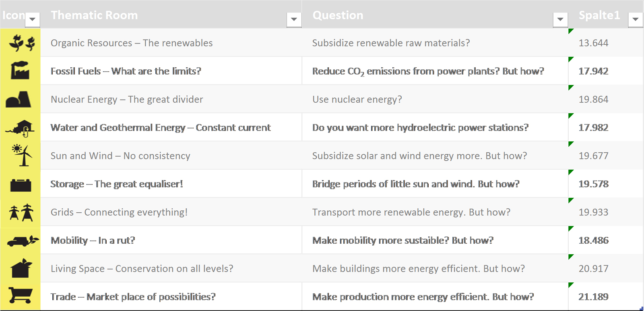
Task: Open the Icon column filter dropdown
Action: 32,19
